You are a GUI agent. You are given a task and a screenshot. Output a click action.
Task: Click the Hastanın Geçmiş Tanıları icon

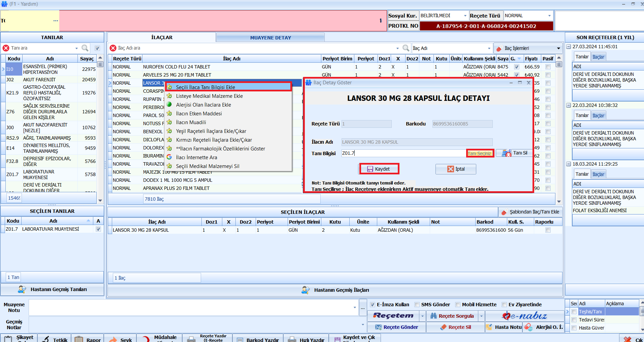coord(22,289)
